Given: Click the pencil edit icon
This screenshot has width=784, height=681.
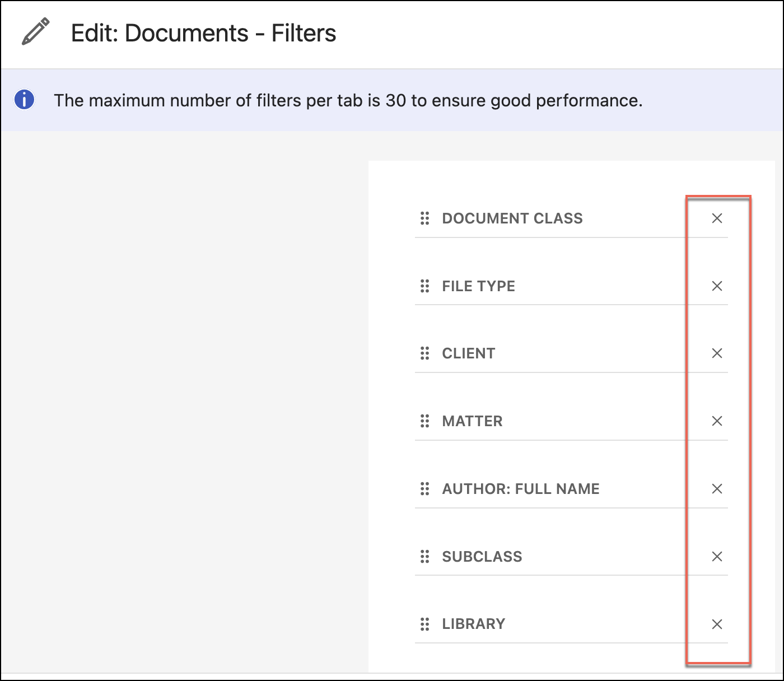Looking at the screenshot, I should [x=35, y=32].
